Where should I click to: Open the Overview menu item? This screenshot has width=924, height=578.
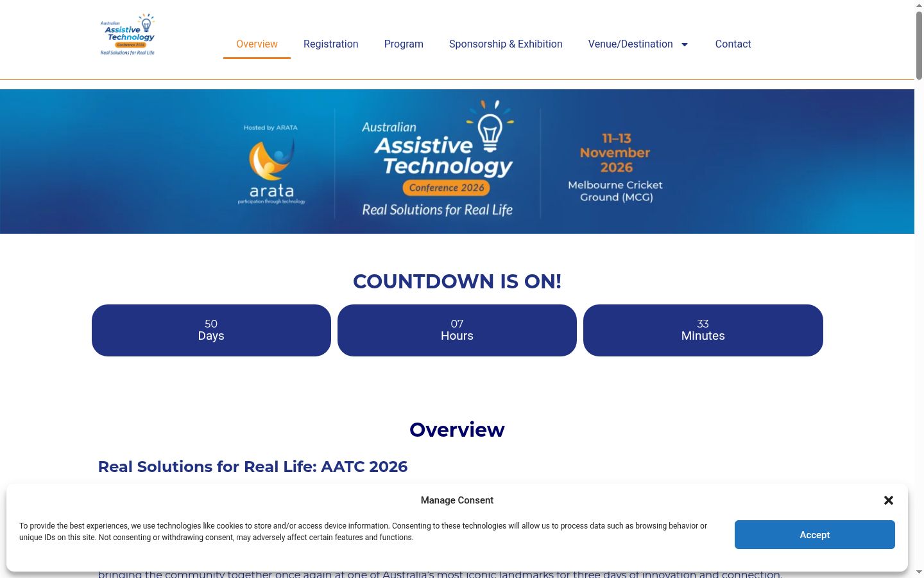(257, 44)
